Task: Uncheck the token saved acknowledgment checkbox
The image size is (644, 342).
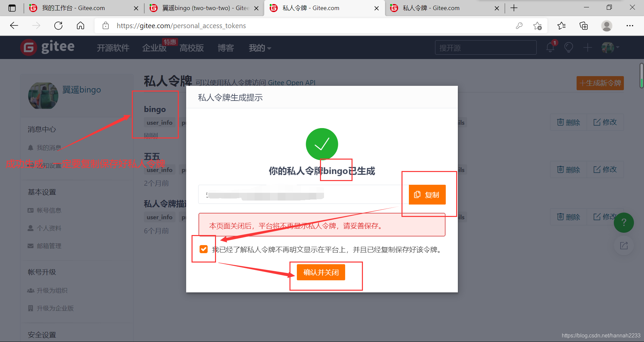Action: (204, 249)
